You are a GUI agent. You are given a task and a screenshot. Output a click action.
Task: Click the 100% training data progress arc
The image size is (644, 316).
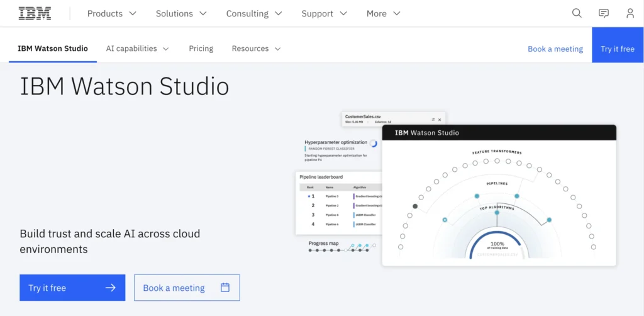497,244
